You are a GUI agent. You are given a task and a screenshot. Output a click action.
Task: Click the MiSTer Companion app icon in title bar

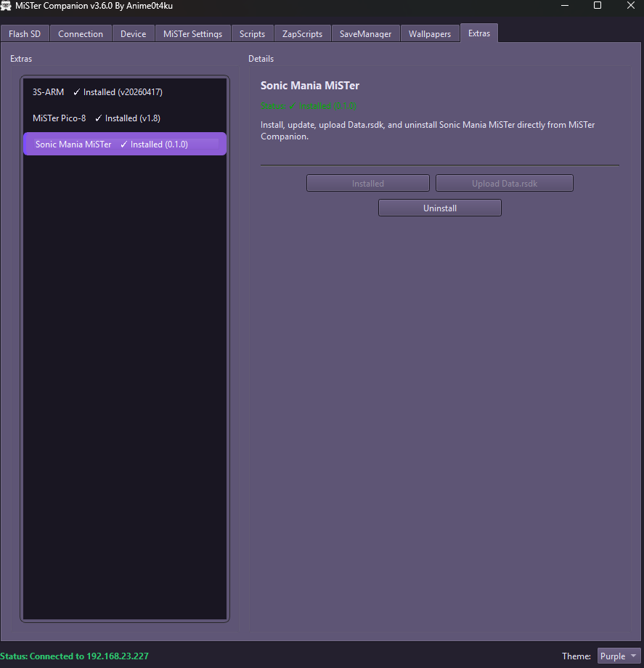6,6
